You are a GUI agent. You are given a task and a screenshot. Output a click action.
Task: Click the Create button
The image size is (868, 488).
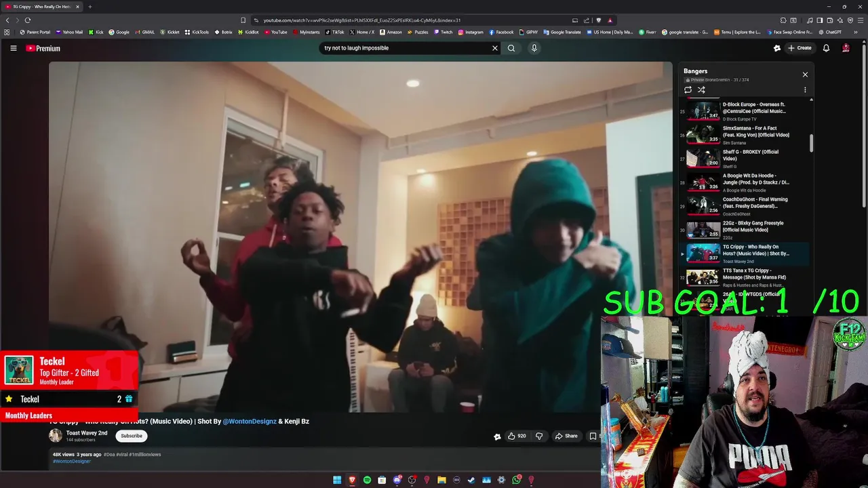(800, 48)
